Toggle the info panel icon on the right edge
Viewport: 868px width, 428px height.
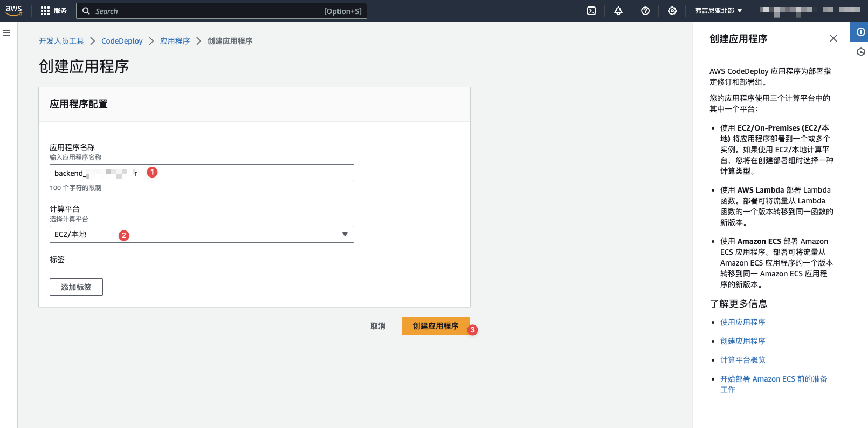coord(861,32)
